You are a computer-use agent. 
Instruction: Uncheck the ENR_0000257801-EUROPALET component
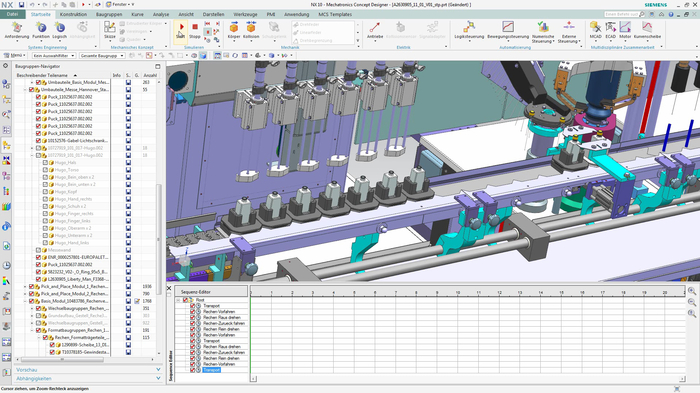click(x=38, y=257)
